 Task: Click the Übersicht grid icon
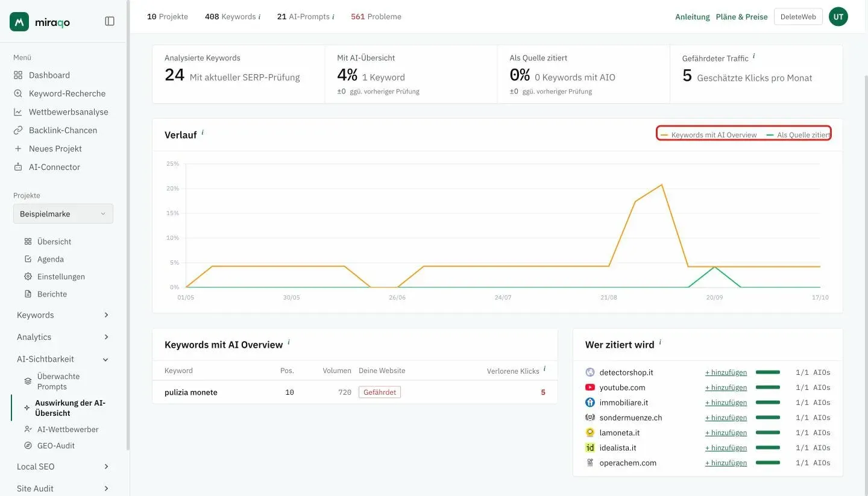28,242
